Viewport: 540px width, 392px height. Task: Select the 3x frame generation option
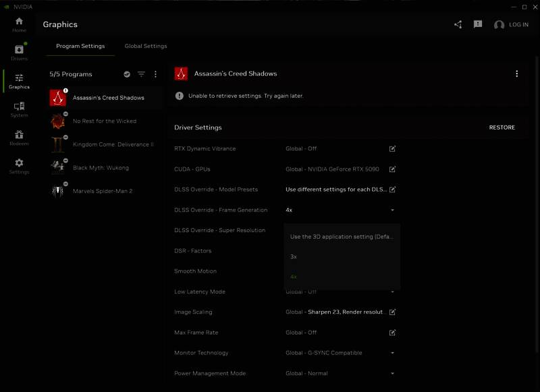tap(294, 256)
